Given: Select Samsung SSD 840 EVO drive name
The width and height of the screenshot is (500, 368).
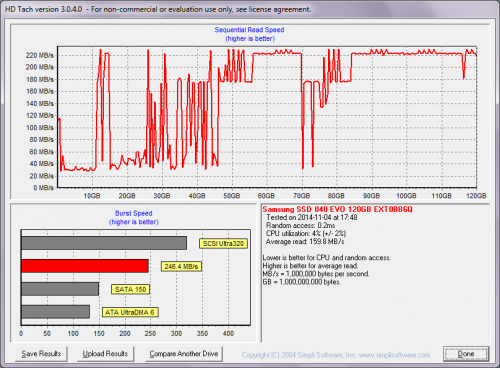Looking at the screenshot, I should pos(337,209).
